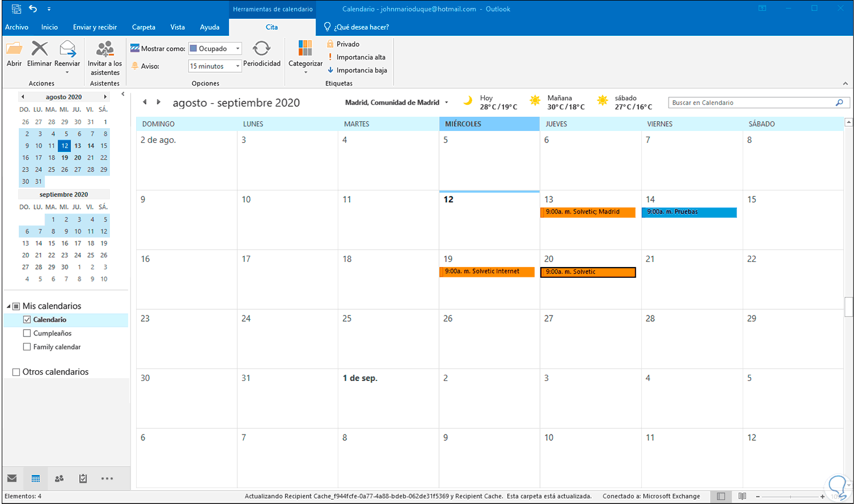Click the Calendar icon in the navigation bar
856x504 pixels.
tap(35, 478)
